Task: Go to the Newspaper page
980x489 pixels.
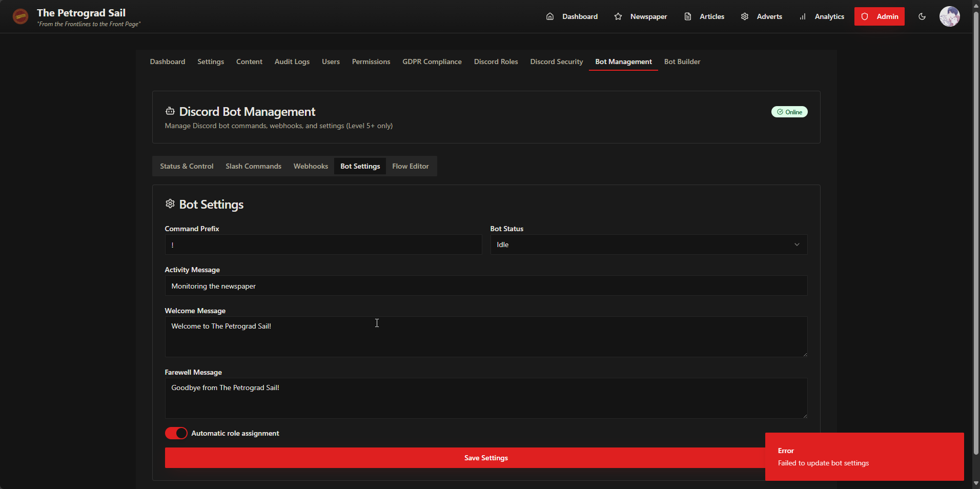Action: 641,16
